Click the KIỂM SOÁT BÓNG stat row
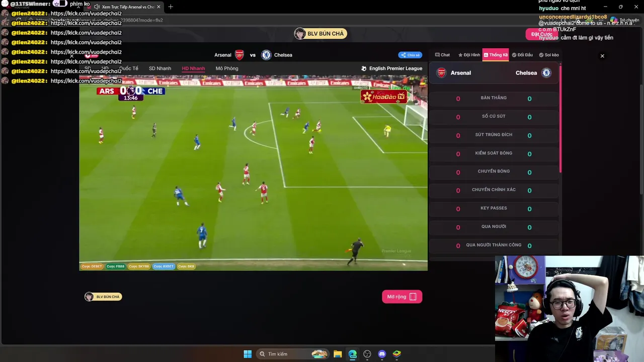Viewport: 644px width, 362px height. (x=494, y=154)
